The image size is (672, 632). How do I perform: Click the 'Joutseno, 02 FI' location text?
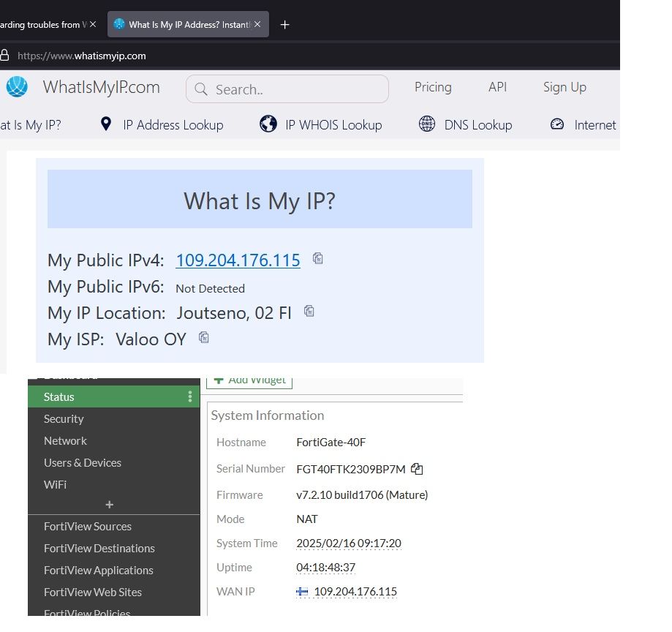(x=234, y=313)
